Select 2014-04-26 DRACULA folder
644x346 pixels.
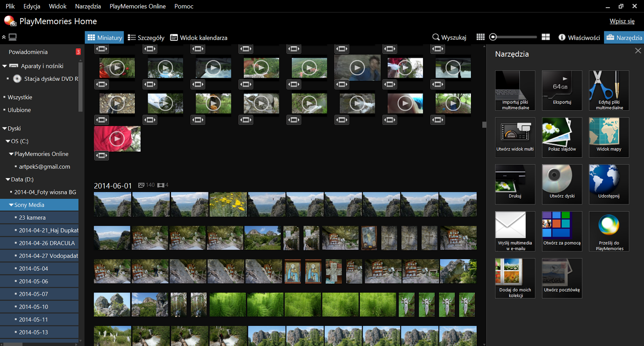(39, 243)
